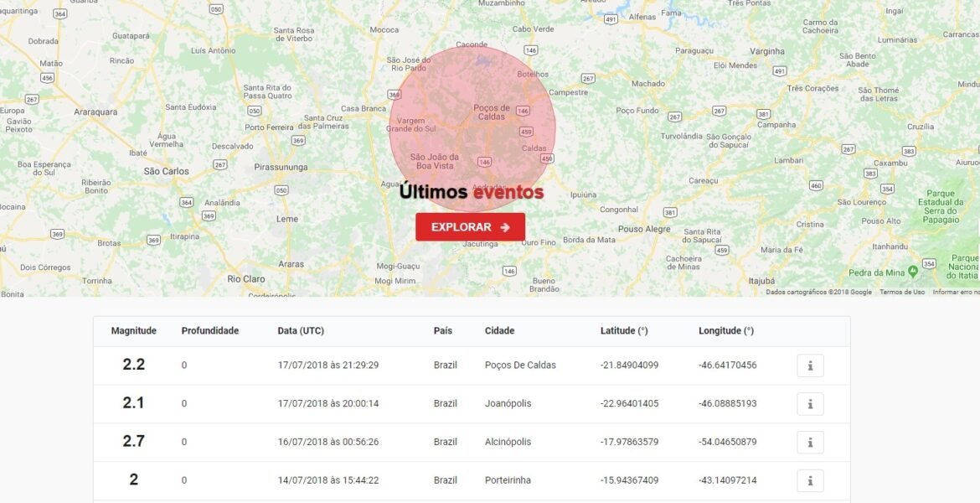The height and width of the screenshot is (503, 980).
Task: Click the 369 road shield near Brotas
Action: pos(152,239)
